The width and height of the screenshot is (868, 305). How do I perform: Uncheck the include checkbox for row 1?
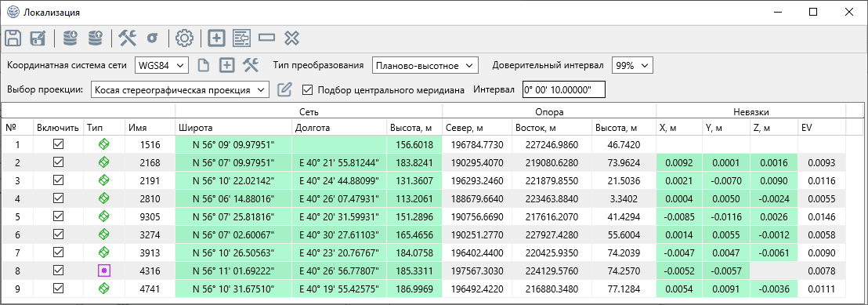coord(58,144)
